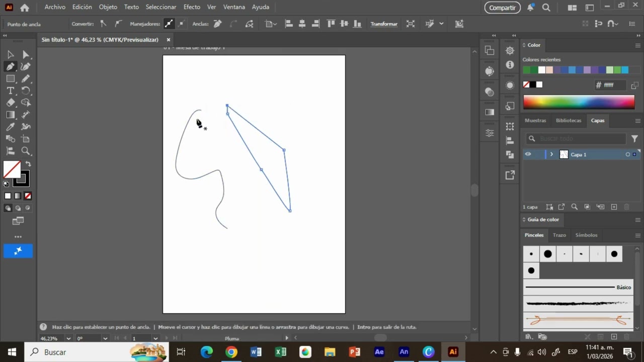Viewport: 644px width, 362px height.
Task: Click the Compartir button
Action: 503,8
